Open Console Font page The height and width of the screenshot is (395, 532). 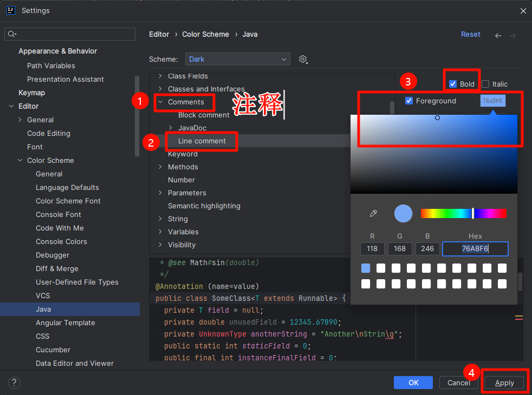(x=59, y=214)
